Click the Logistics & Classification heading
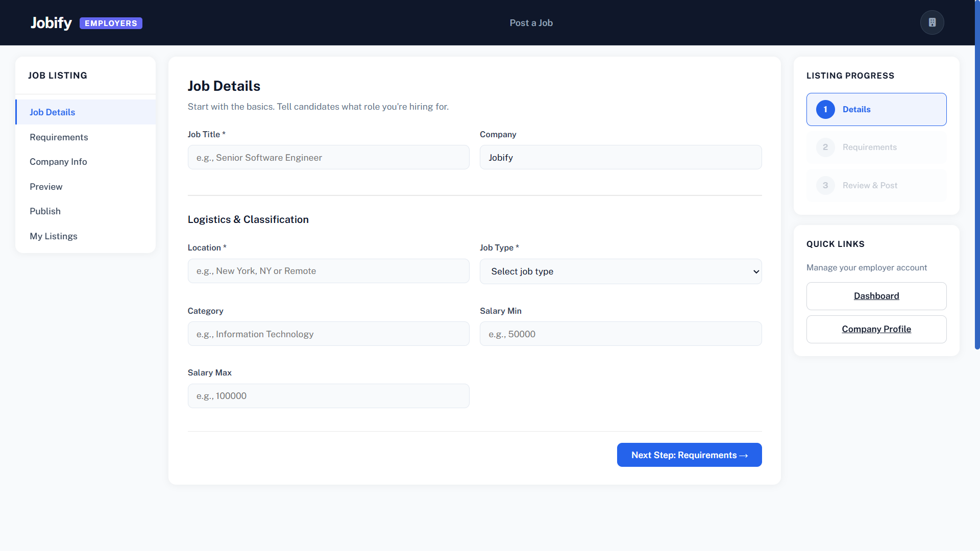The height and width of the screenshot is (551, 980). 248,219
